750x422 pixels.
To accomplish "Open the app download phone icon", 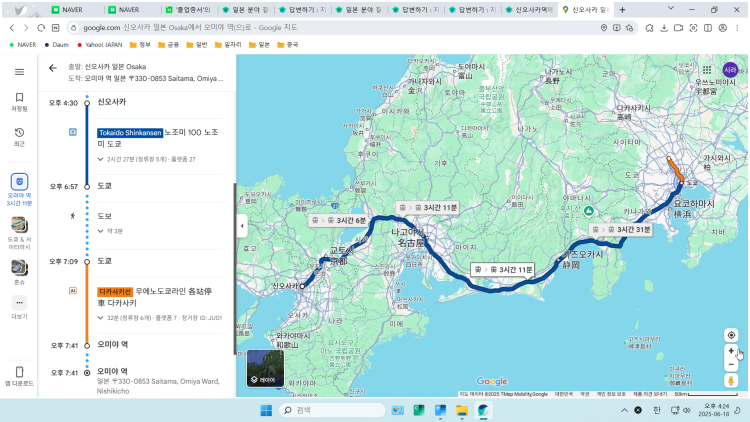I will pos(19,372).
